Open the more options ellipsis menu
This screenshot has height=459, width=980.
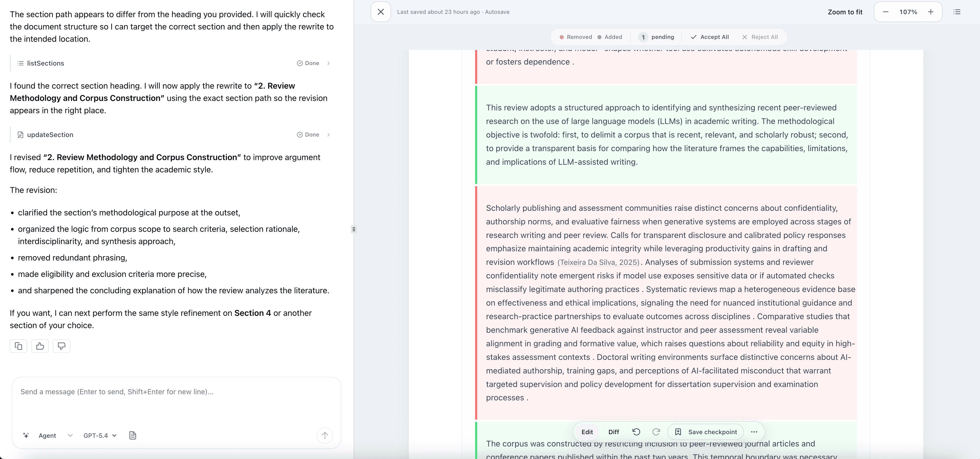(754, 432)
